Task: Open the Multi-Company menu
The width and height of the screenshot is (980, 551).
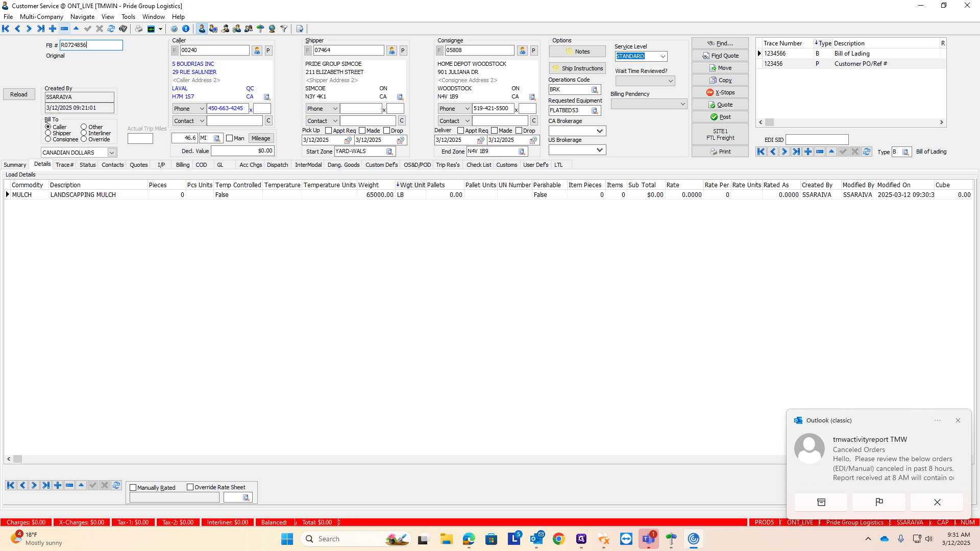Action: point(41,17)
